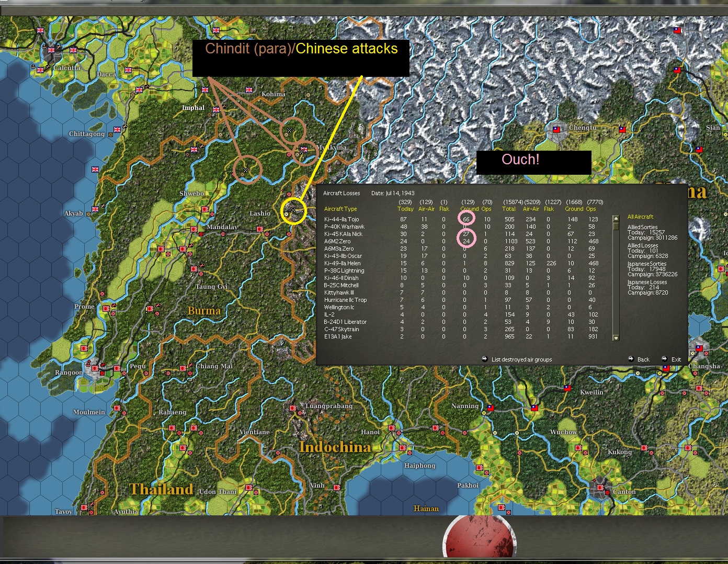Click the first Today column header

[x=405, y=209]
